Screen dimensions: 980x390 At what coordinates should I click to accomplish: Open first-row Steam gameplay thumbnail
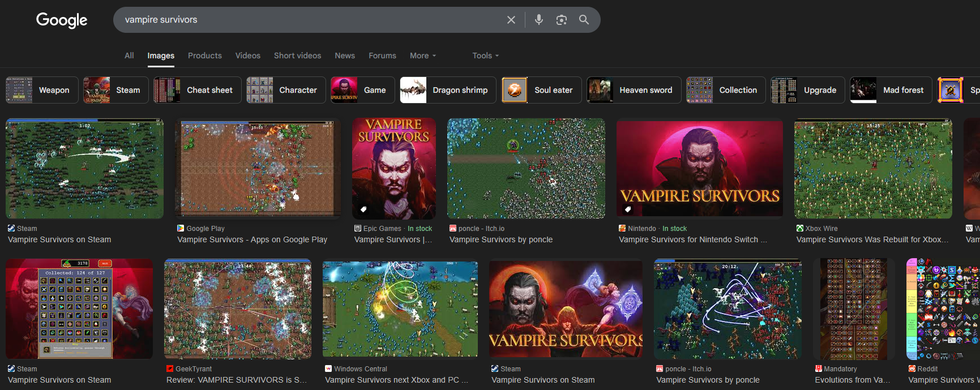pyautogui.click(x=84, y=169)
